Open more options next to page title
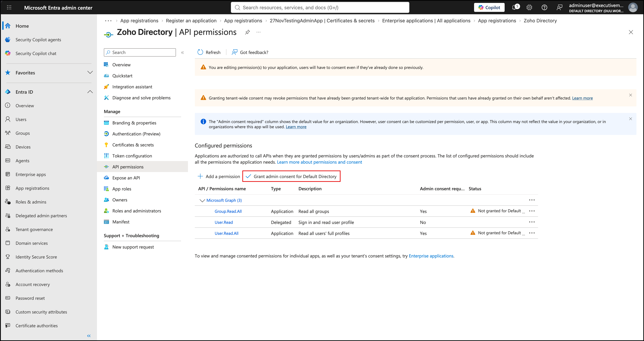The height and width of the screenshot is (341, 644). coord(258,32)
